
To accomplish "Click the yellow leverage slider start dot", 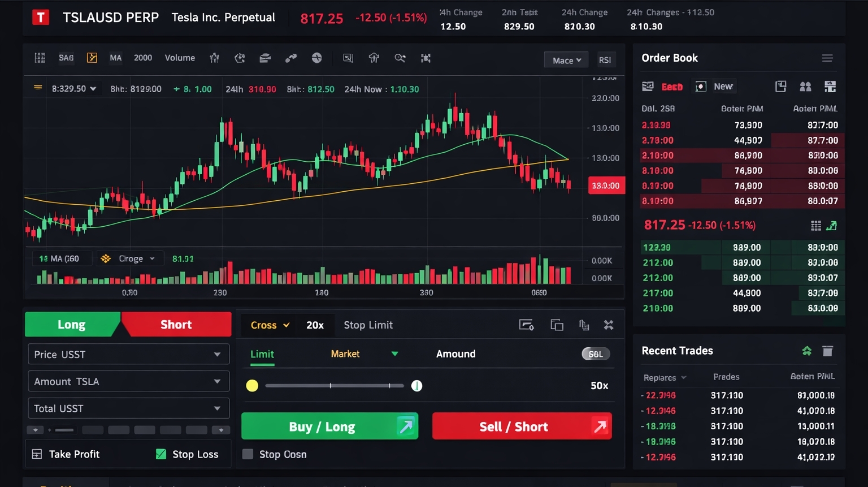I will pyautogui.click(x=252, y=386).
